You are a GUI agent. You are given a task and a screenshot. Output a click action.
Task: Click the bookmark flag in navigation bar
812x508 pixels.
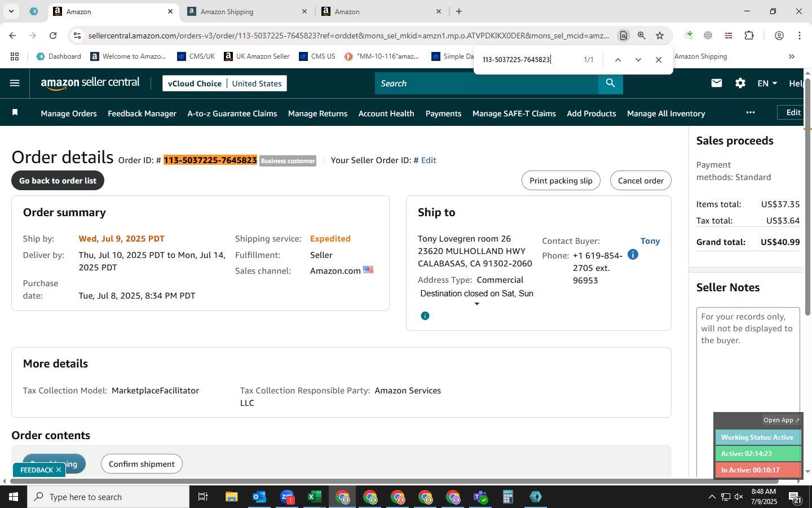(15, 112)
